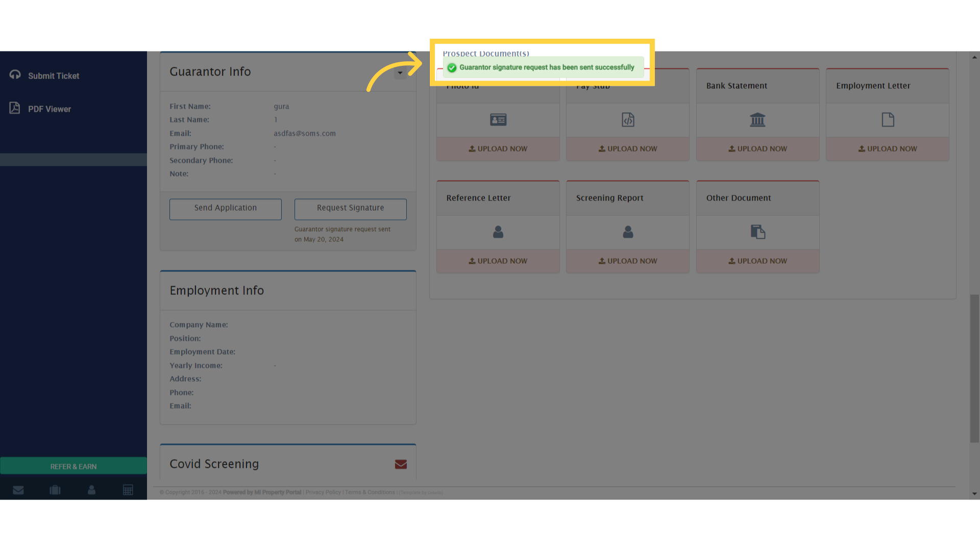The width and height of the screenshot is (980, 551).
Task: Click the Bank Statement bank icon
Action: [757, 119]
